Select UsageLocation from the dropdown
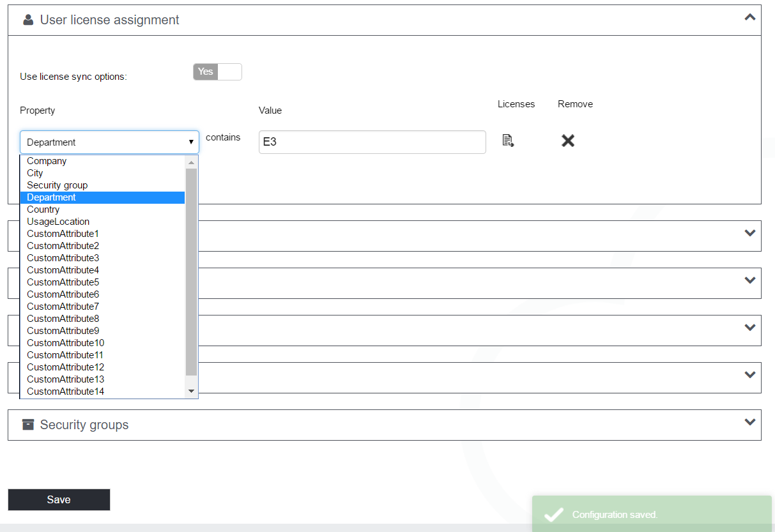Viewport: 775px width, 532px height. click(x=58, y=222)
